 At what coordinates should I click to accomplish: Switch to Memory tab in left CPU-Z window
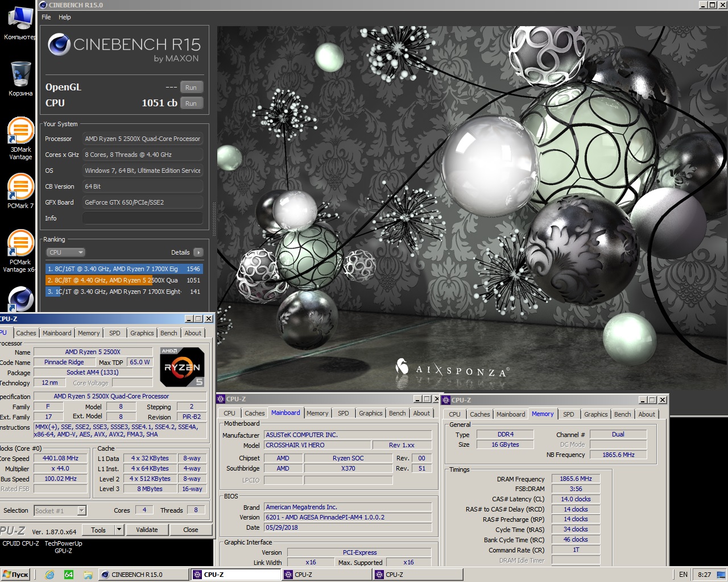pyautogui.click(x=89, y=333)
